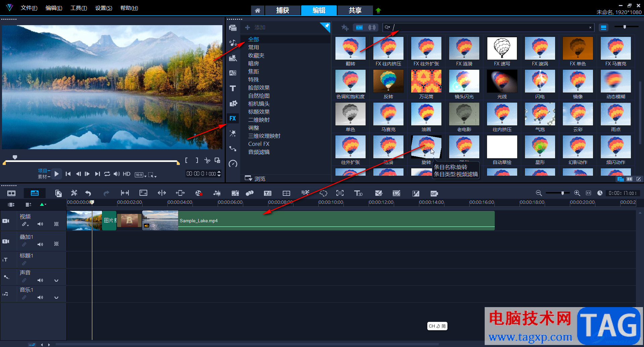This screenshot has height=347, width=644.
Task: Open the 16:9 aspect ratio dropdown
Action: [x=141, y=175]
